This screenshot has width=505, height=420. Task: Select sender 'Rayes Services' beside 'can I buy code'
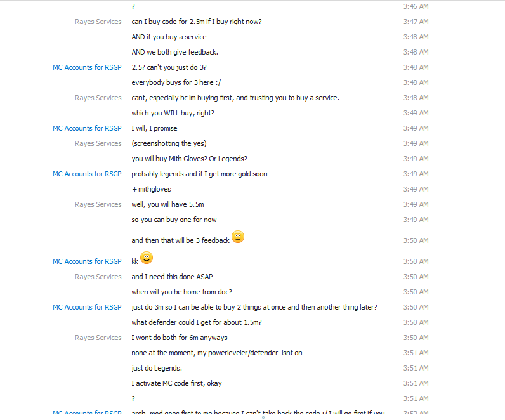pyautogui.click(x=98, y=22)
